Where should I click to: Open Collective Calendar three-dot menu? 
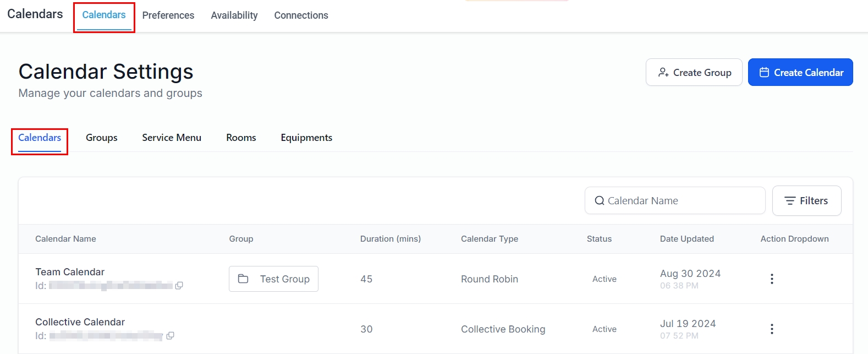pos(772,329)
